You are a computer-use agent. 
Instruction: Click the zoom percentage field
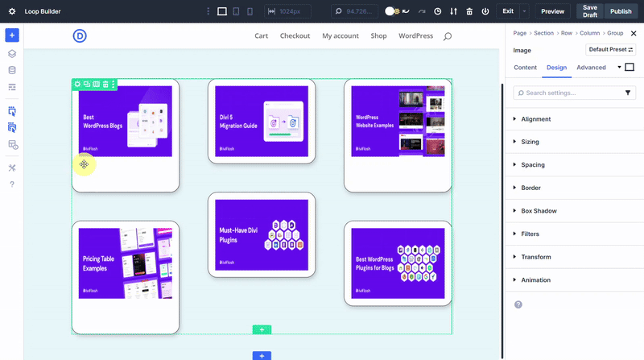354,11
